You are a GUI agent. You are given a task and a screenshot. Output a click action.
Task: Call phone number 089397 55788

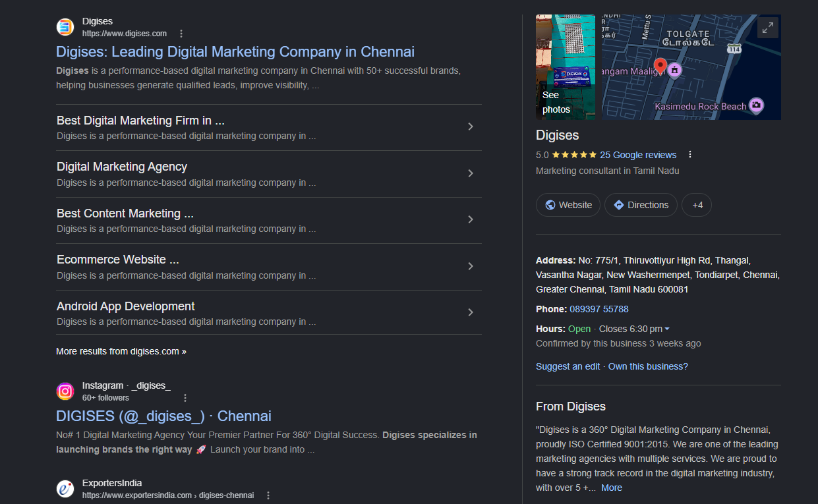pos(599,309)
